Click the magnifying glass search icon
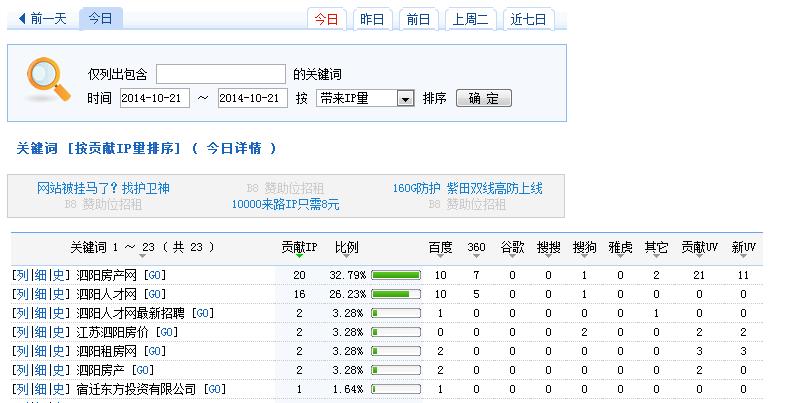This screenshot has height=403, width=785. 47,80
